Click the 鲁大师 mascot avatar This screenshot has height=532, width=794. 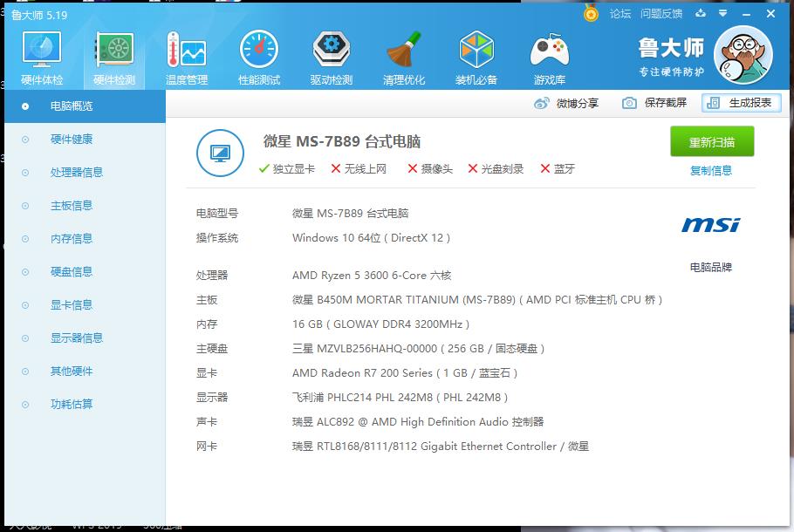click(x=743, y=55)
